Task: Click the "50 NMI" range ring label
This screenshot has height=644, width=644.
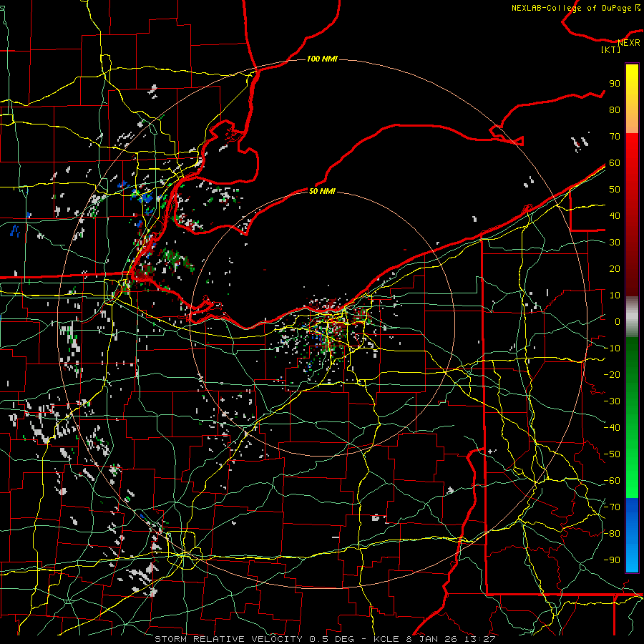Action: pyautogui.click(x=321, y=191)
